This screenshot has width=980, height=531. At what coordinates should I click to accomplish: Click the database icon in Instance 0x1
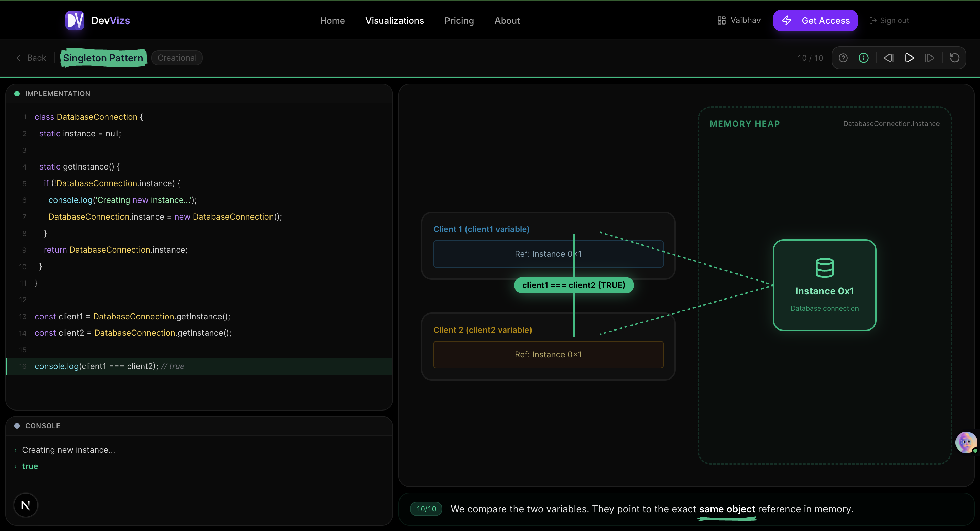824,268
